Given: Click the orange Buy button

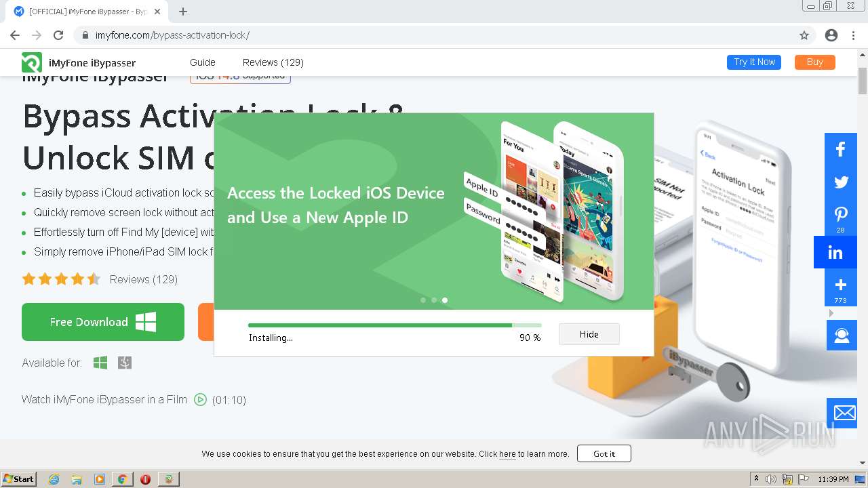Looking at the screenshot, I should (x=815, y=62).
